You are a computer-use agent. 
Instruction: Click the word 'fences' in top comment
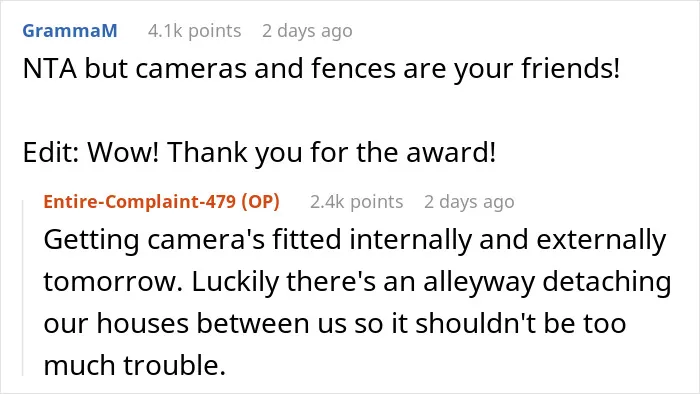tap(354, 69)
